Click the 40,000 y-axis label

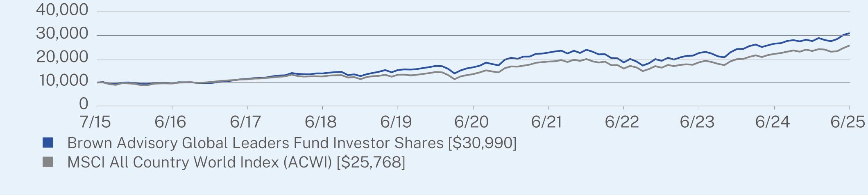(x=62, y=10)
